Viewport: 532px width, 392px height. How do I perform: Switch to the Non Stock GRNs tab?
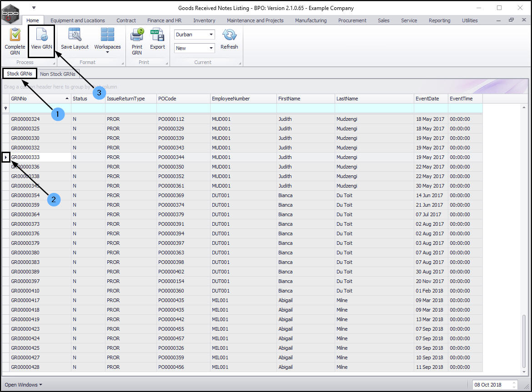(x=58, y=74)
